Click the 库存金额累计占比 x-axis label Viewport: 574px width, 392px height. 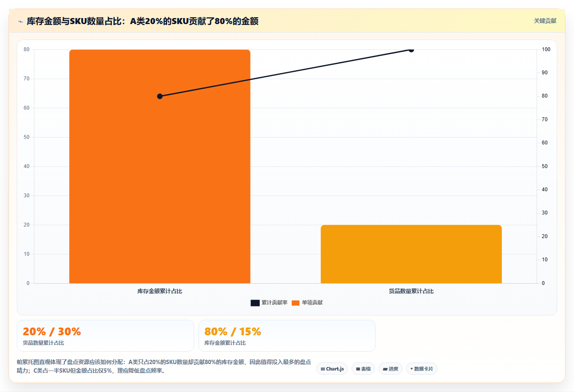tap(160, 291)
